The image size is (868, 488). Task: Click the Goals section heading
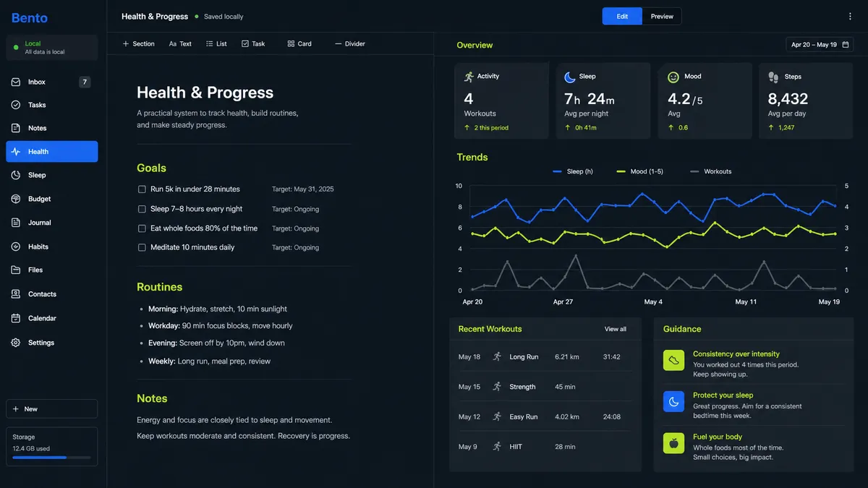151,168
